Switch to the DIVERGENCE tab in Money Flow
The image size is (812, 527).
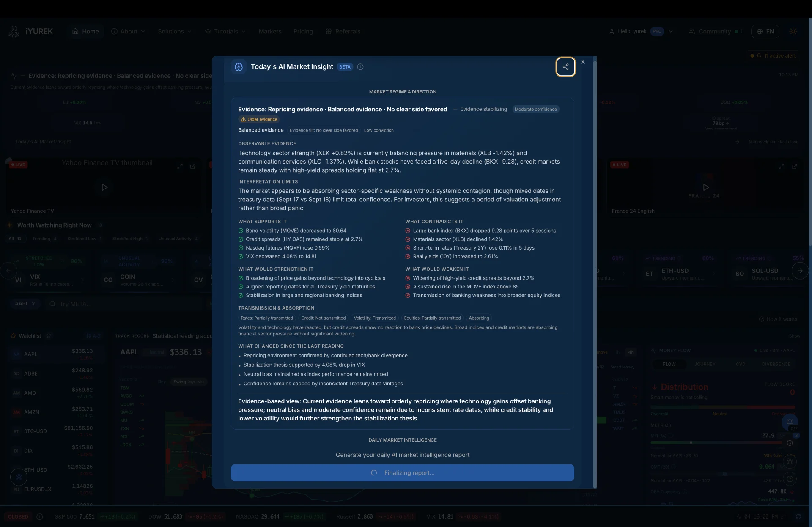pos(776,364)
